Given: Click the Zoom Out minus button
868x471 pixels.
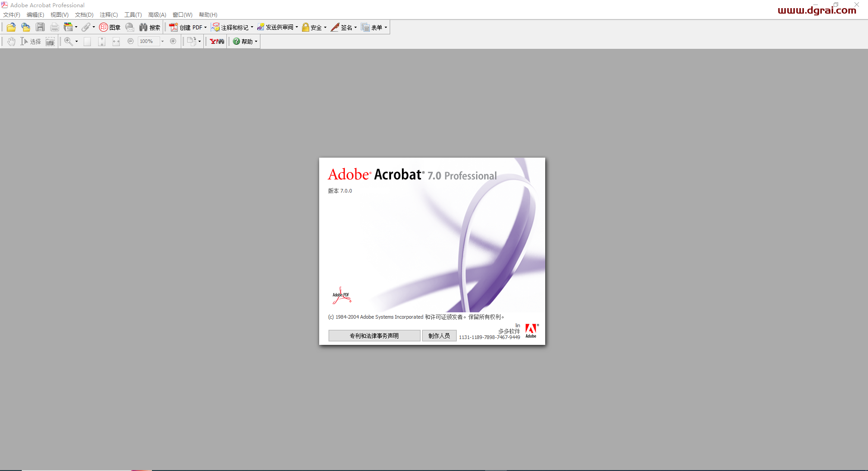Looking at the screenshot, I should [131, 41].
